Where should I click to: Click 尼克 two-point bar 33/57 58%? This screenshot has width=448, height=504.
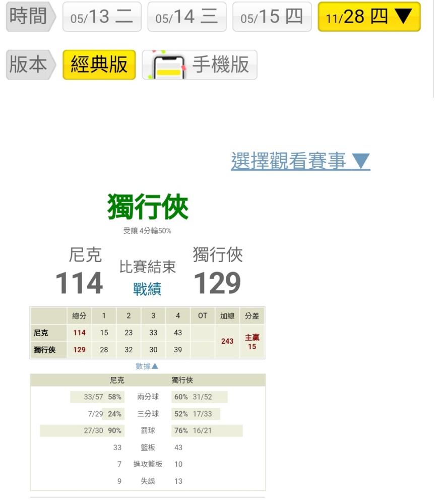[x=97, y=397]
